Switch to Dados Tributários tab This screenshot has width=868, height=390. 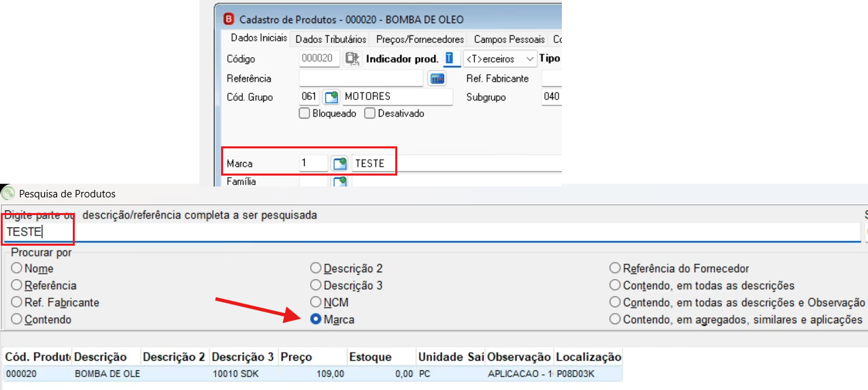[x=331, y=39]
